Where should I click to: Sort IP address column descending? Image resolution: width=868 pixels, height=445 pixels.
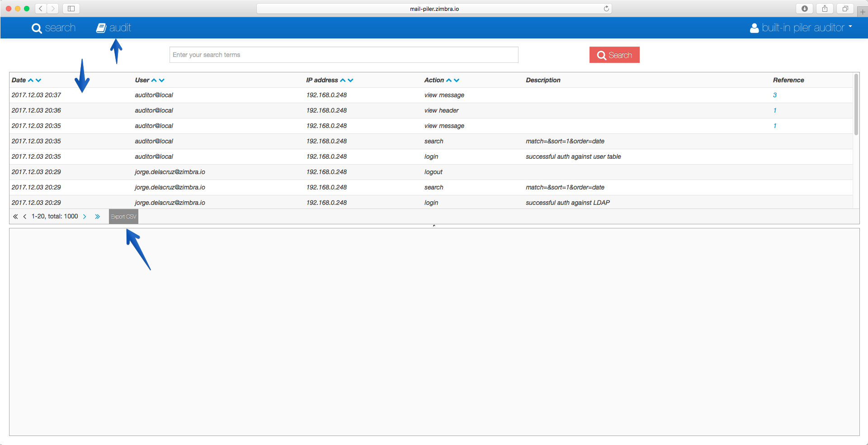click(350, 80)
